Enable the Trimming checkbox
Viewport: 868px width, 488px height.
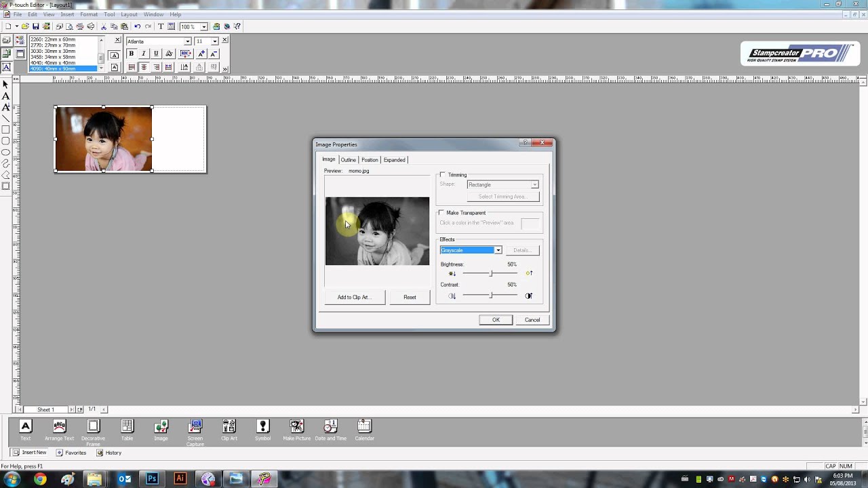point(443,175)
